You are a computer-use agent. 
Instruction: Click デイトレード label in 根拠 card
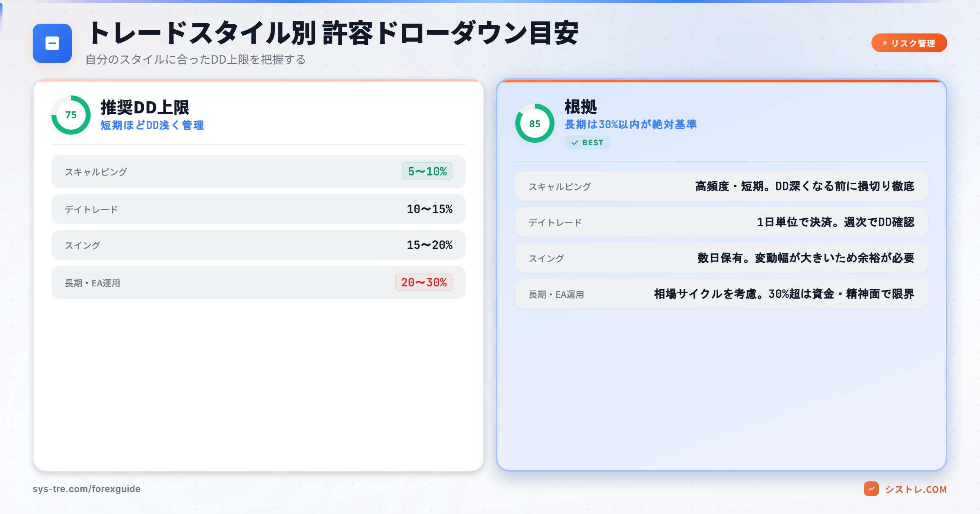coord(555,222)
